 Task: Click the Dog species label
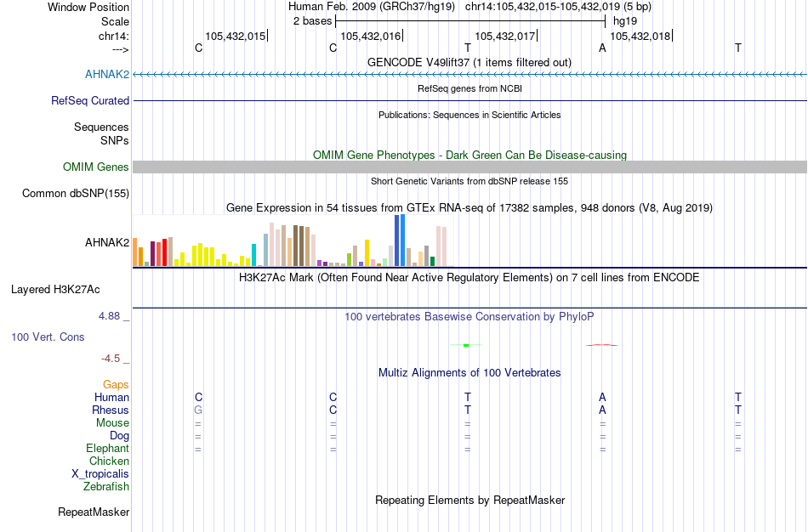(x=120, y=436)
